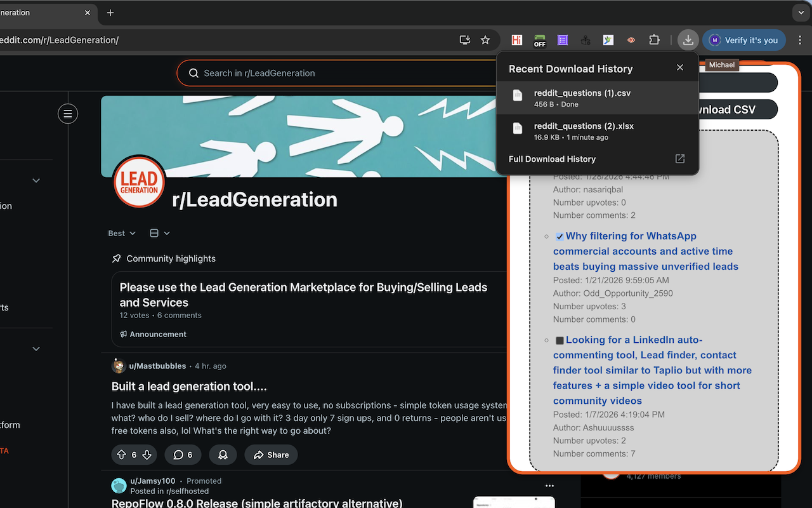
Task: Click the Downloads icon in Chrome toolbar
Action: [x=688, y=40]
